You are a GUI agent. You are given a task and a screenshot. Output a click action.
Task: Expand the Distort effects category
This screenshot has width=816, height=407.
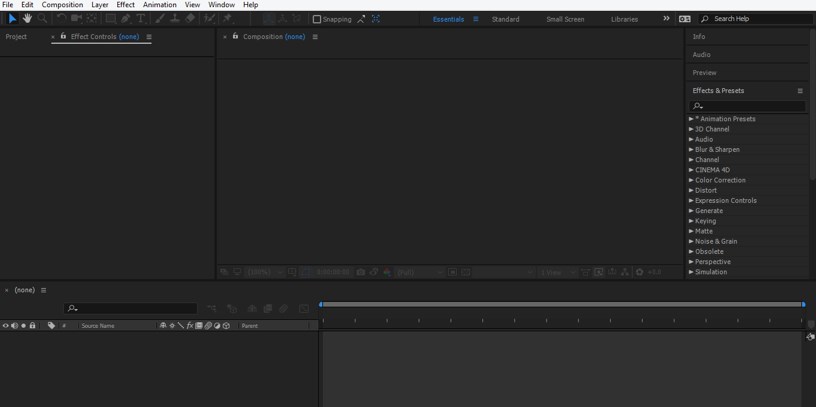(691, 190)
